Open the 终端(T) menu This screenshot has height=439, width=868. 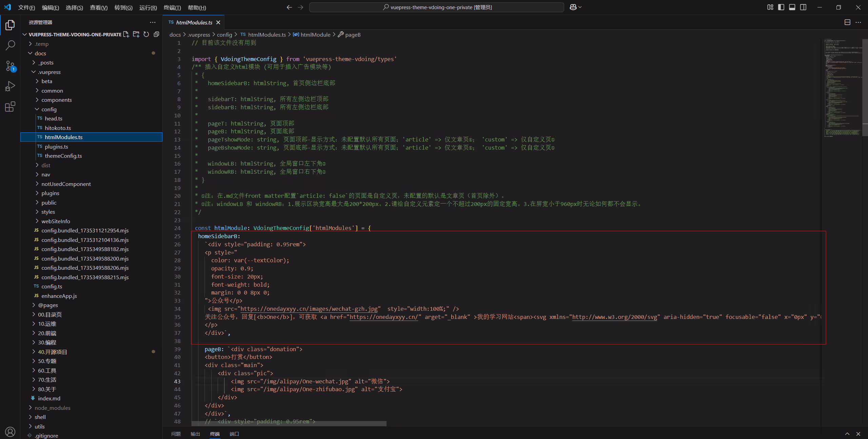(172, 7)
